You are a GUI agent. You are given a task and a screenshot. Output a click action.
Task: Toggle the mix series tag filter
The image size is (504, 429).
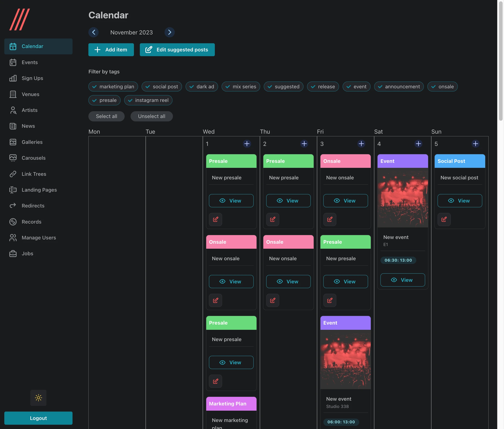pos(241,87)
